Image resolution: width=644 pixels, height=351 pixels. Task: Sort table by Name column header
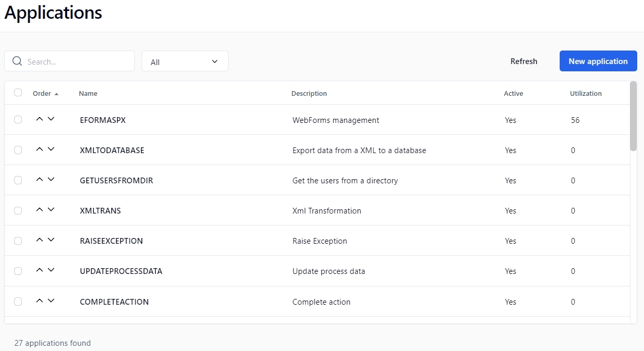coord(88,94)
